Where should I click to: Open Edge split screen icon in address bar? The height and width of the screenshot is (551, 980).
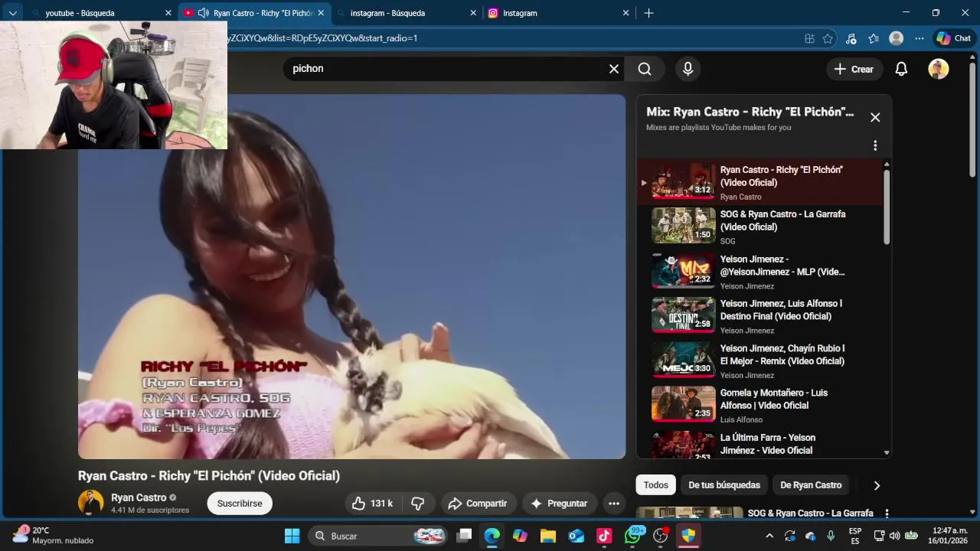809,38
